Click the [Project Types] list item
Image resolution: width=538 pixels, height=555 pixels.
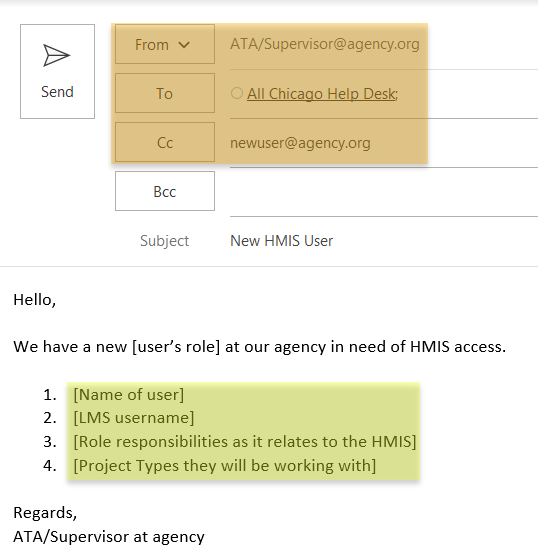pos(224,465)
